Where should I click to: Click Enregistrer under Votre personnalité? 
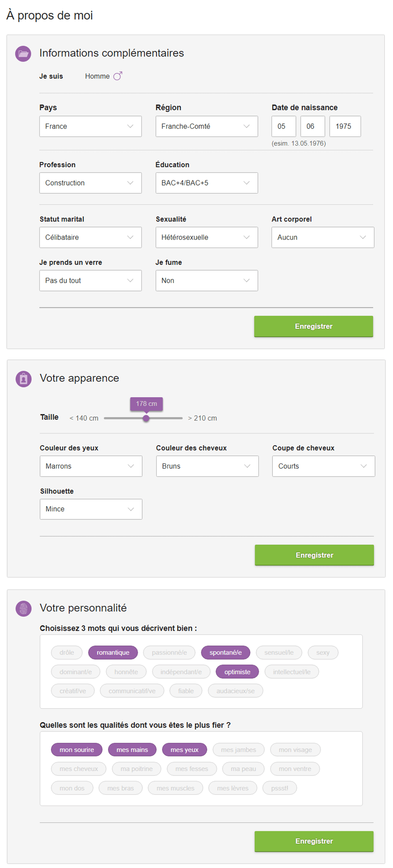(314, 841)
